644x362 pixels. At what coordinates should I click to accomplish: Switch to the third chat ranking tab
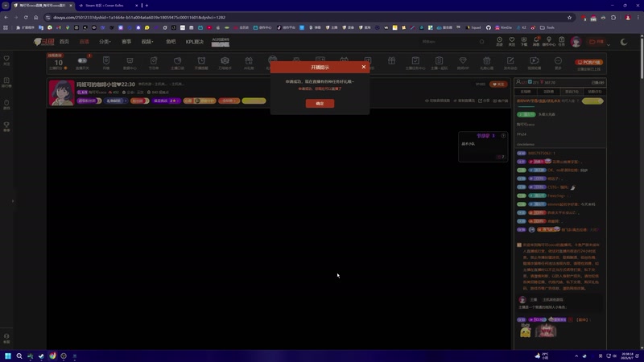tap(572, 92)
